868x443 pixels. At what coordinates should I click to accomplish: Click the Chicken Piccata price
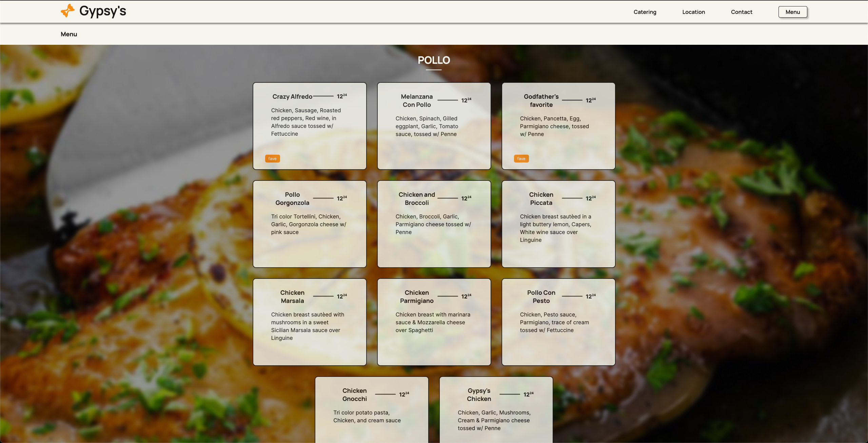pyautogui.click(x=591, y=198)
